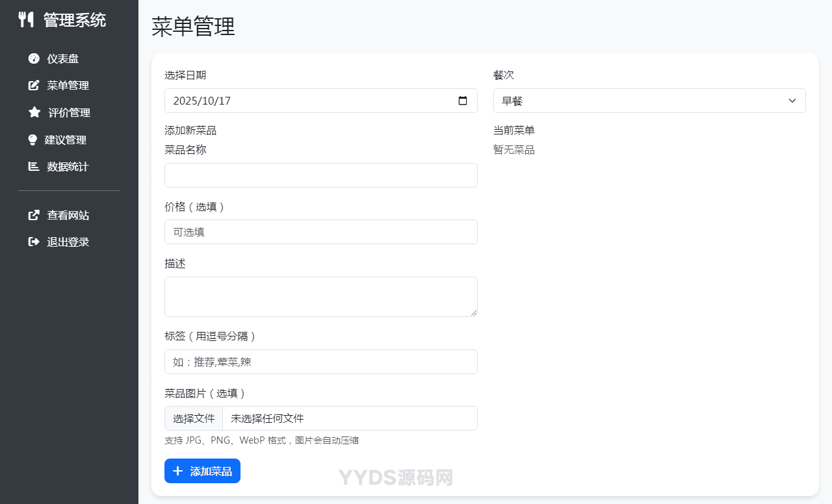
Task: Click the 退出登录 sign-out icon
Action: coord(34,242)
